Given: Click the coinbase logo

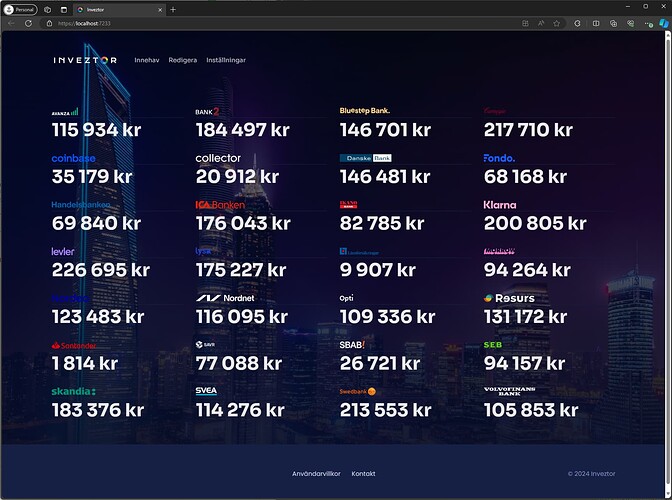Looking at the screenshot, I should tap(73, 158).
